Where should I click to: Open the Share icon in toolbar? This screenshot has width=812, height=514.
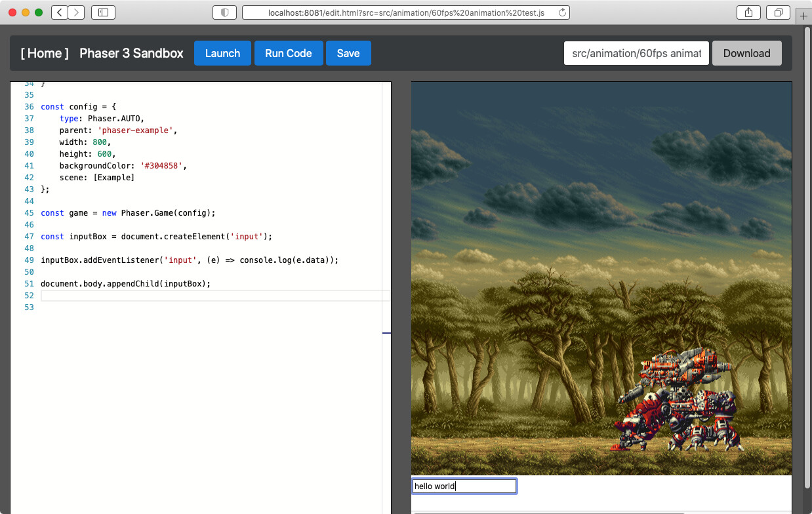click(x=749, y=12)
